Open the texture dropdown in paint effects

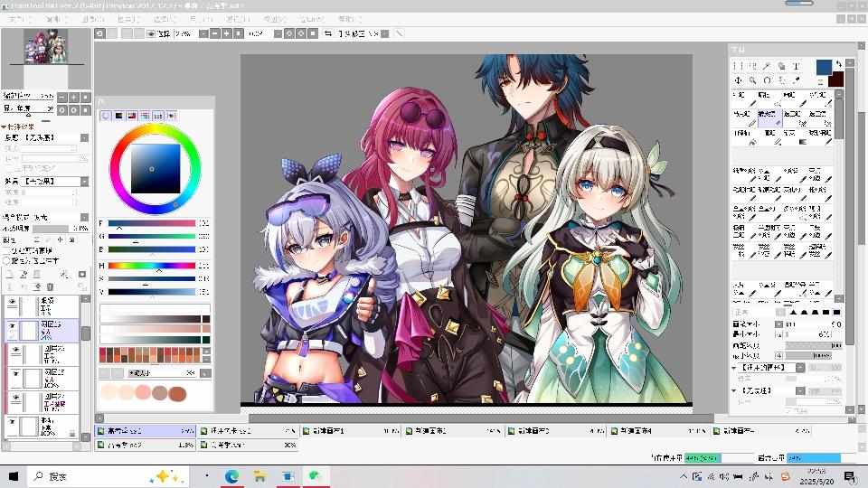[x=84, y=137]
